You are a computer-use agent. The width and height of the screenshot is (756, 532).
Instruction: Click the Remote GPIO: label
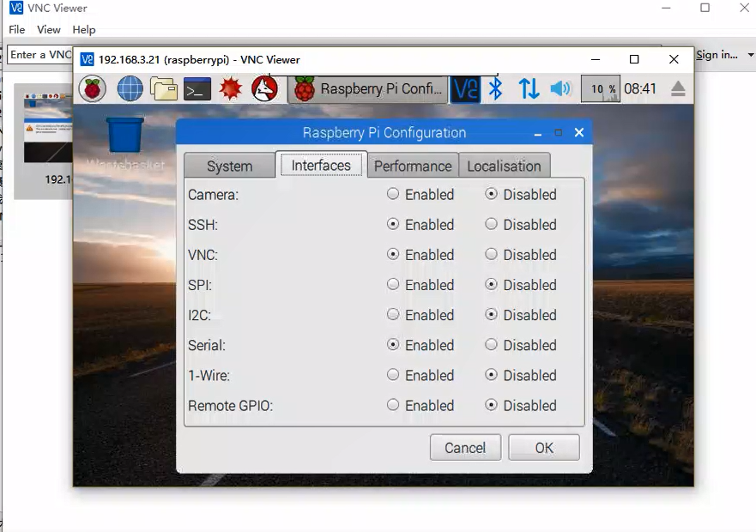(231, 406)
